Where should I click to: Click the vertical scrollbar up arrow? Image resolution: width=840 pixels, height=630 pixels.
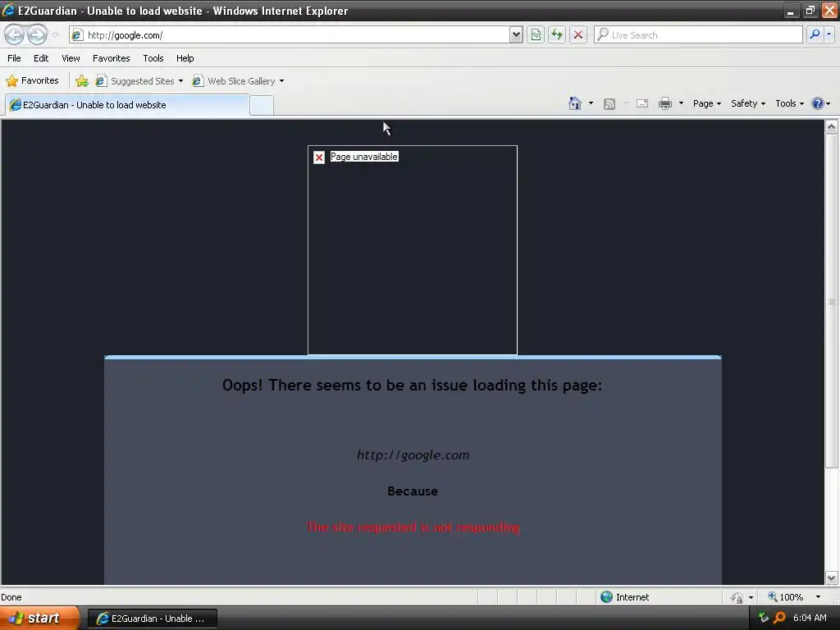click(832, 127)
